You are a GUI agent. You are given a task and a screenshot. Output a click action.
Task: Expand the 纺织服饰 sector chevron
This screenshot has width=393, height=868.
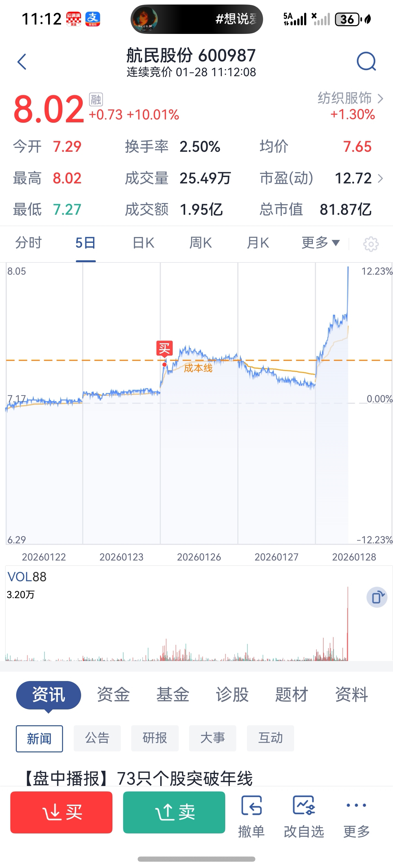380,99
